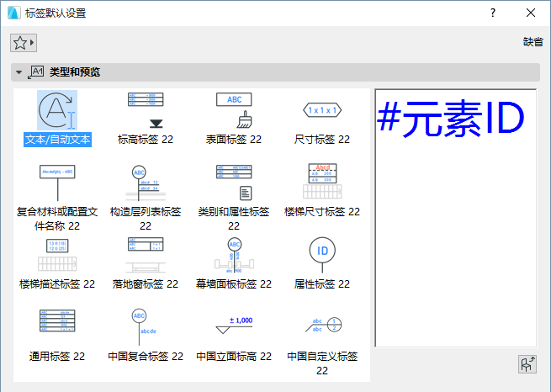This screenshot has height=392, width=551.
Task: Open the favorites star button
Action: point(24,43)
